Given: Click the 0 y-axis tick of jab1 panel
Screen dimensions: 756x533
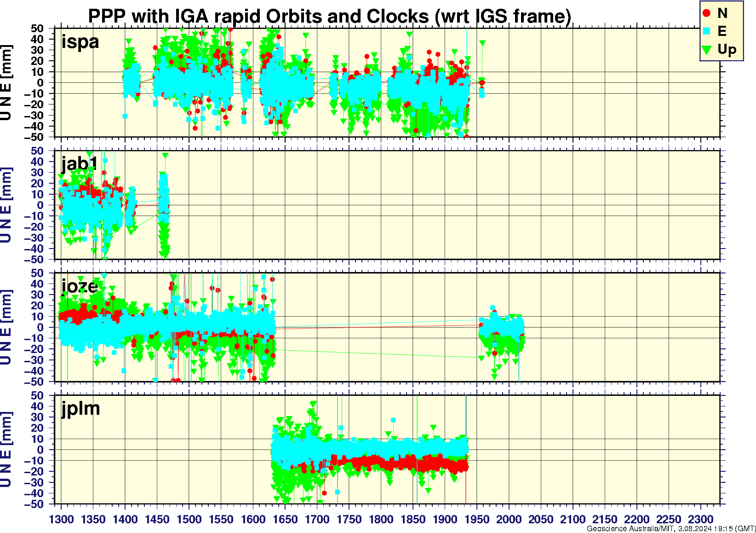Looking at the screenshot, I should (x=41, y=205).
